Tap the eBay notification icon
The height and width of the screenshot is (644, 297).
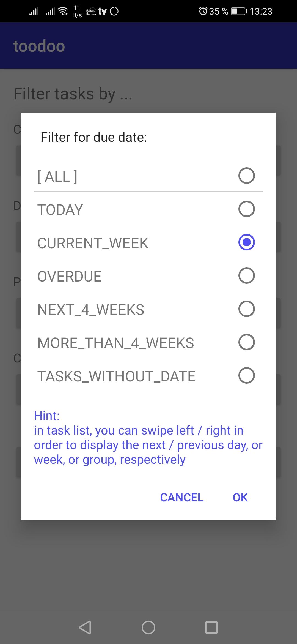91,11
